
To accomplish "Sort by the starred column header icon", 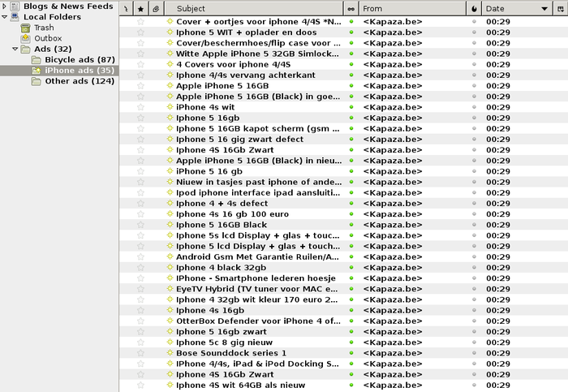I will point(141,9).
